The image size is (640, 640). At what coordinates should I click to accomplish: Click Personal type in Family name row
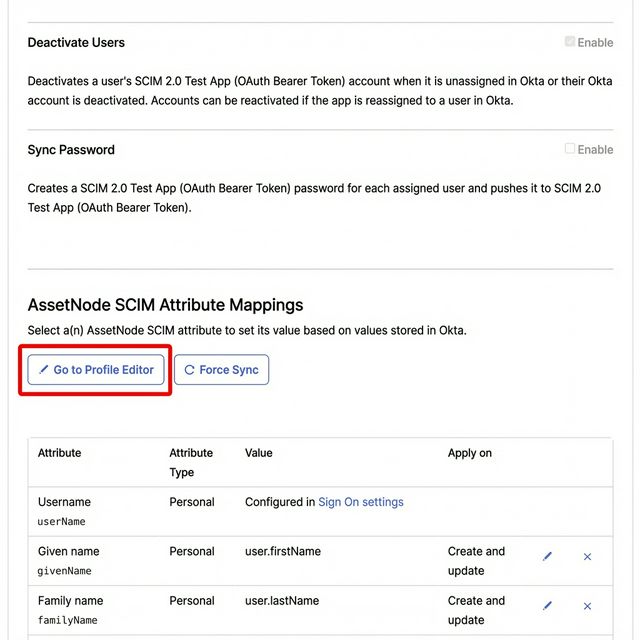coord(192,600)
